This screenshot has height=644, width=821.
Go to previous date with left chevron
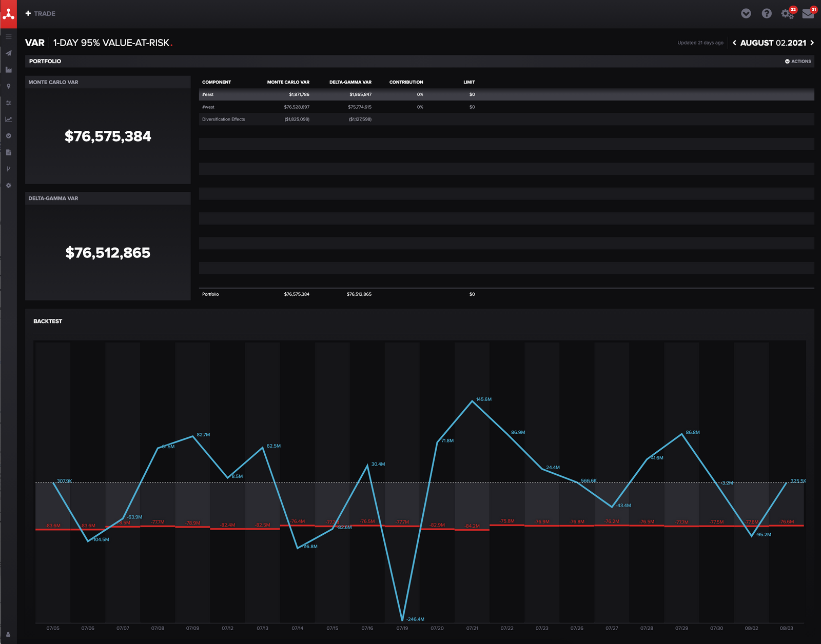(x=734, y=43)
